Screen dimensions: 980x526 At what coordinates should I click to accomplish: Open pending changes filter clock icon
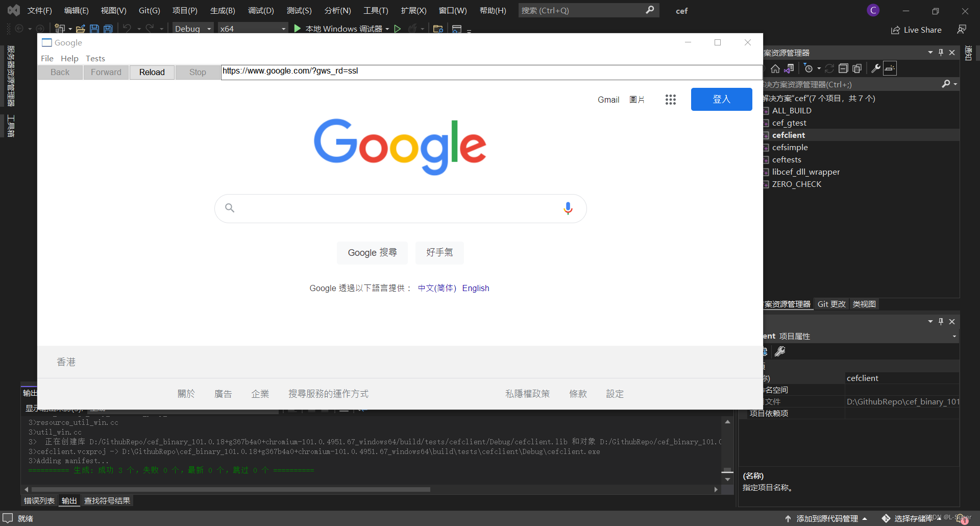pyautogui.click(x=808, y=68)
